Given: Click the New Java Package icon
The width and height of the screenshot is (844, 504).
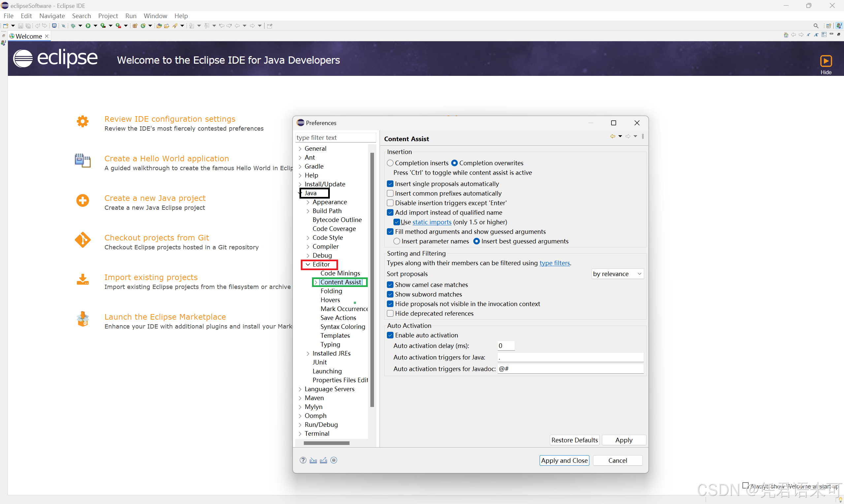Looking at the screenshot, I should tap(135, 26).
